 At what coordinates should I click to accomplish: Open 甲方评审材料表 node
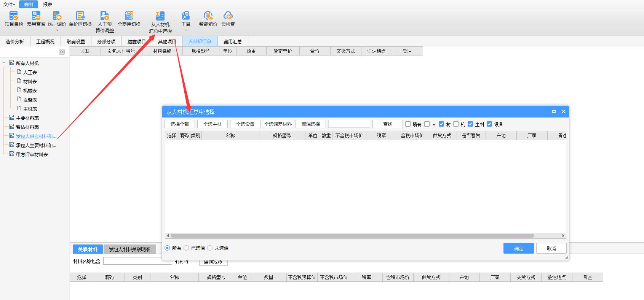click(x=32, y=154)
